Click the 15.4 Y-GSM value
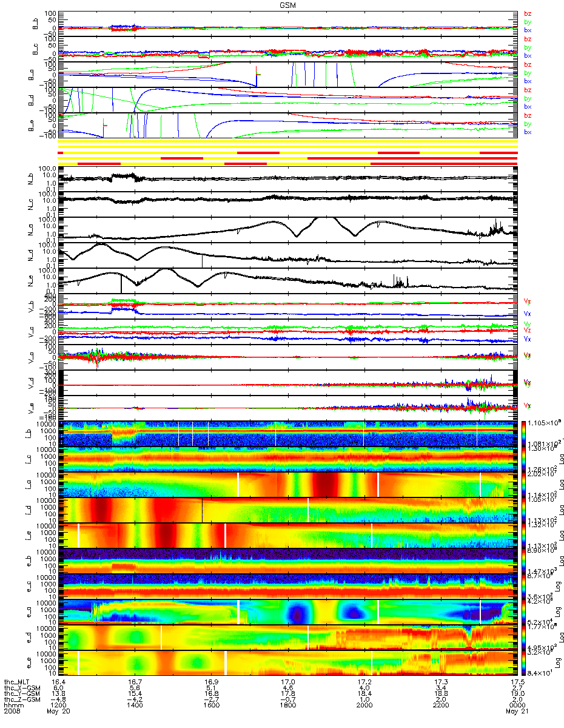 135,695
